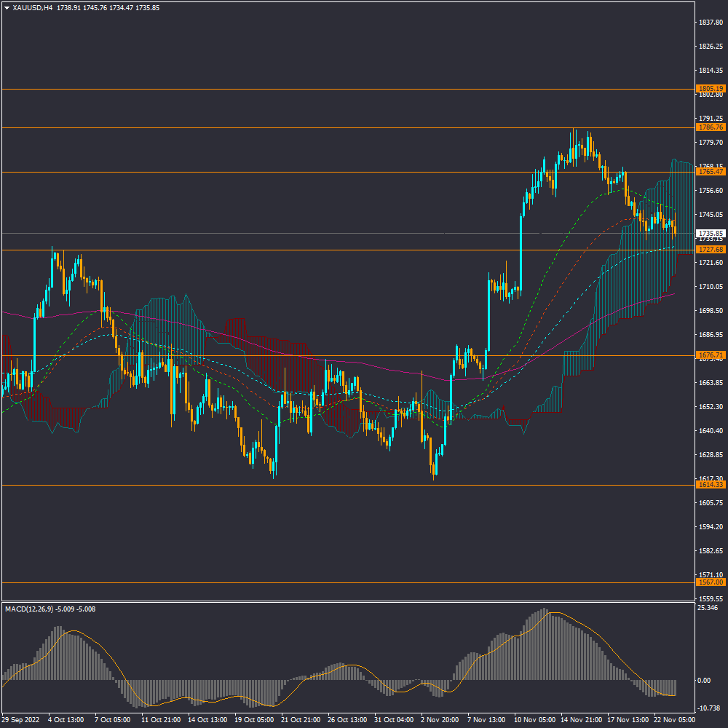Select the 1614.33 price level tag
This screenshot has height=728, width=728.
(711, 485)
